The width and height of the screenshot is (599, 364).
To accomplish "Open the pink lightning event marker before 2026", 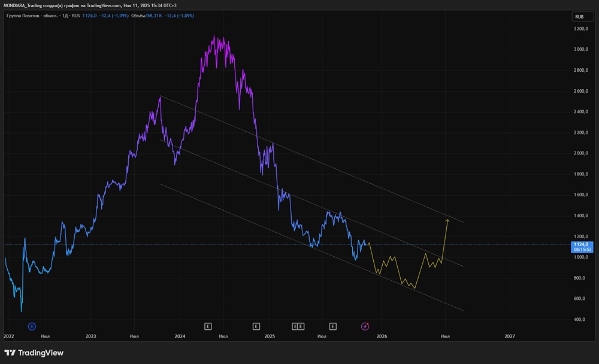I will click(x=365, y=326).
